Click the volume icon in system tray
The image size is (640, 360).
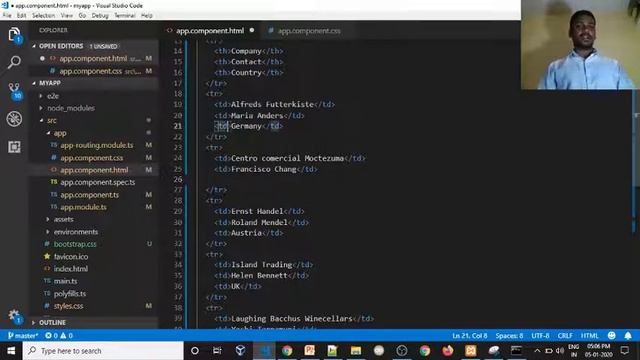(560, 351)
